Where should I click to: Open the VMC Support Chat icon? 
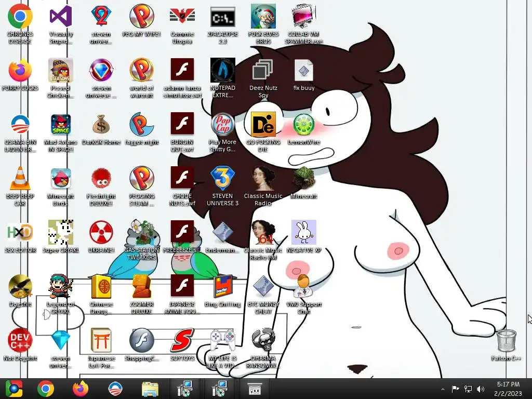tap(303, 286)
